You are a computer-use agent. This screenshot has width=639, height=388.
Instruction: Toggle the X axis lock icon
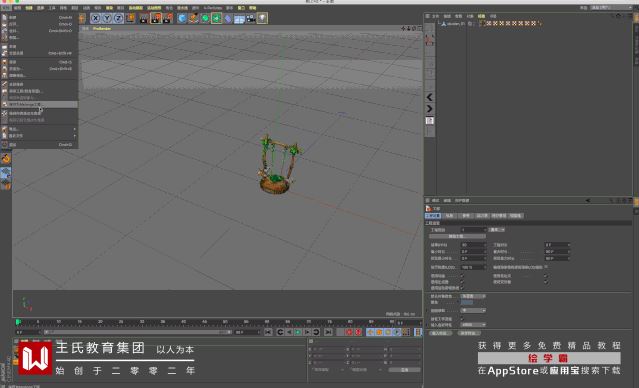[x=95, y=18]
